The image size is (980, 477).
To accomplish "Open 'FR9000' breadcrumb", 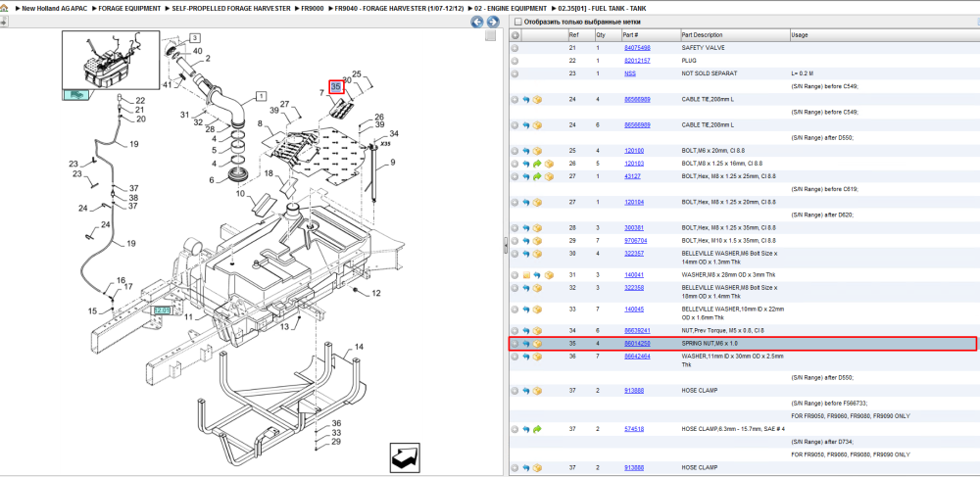I will [x=313, y=9].
